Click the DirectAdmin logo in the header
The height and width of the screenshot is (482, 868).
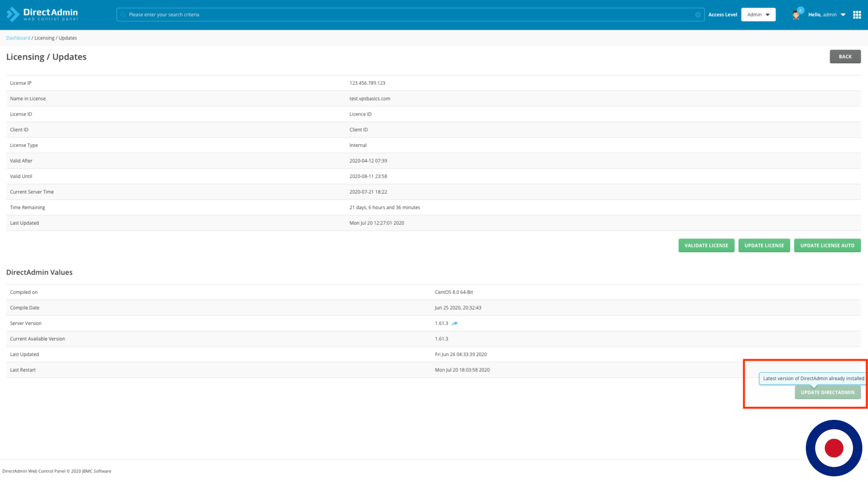tap(42, 14)
